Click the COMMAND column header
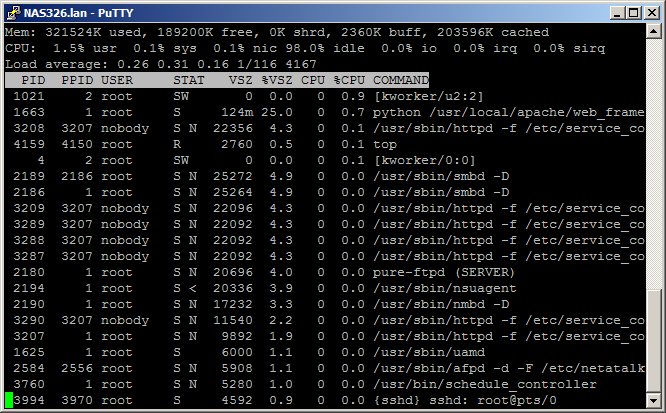 click(400, 80)
